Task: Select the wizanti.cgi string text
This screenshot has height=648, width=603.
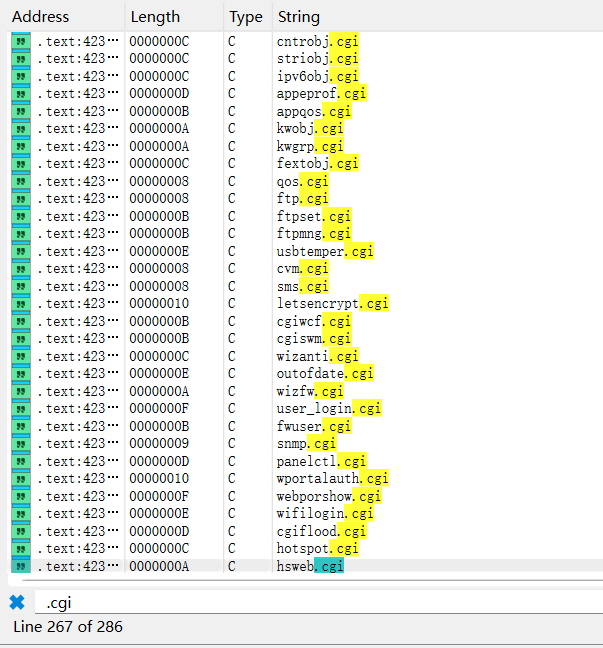Action: coord(317,356)
